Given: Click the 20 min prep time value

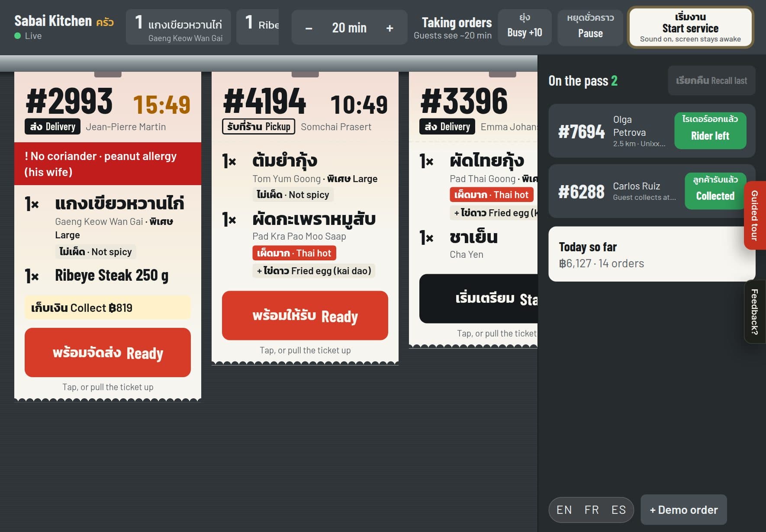Looking at the screenshot, I should pyautogui.click(x=349, y=28).
